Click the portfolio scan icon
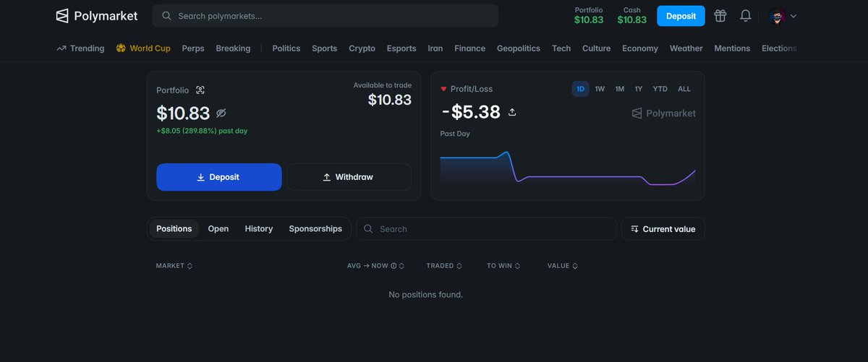 [200, 90]
